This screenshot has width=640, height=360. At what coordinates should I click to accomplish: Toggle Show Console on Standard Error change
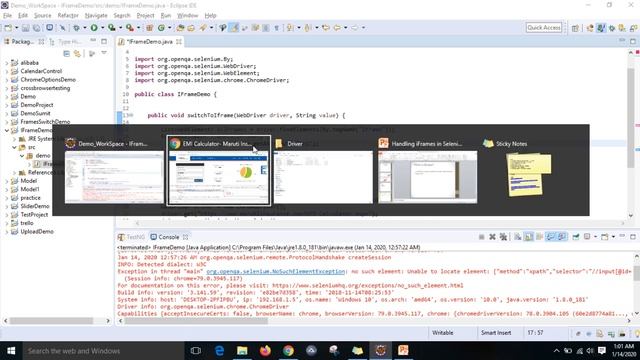coord(562,237)
